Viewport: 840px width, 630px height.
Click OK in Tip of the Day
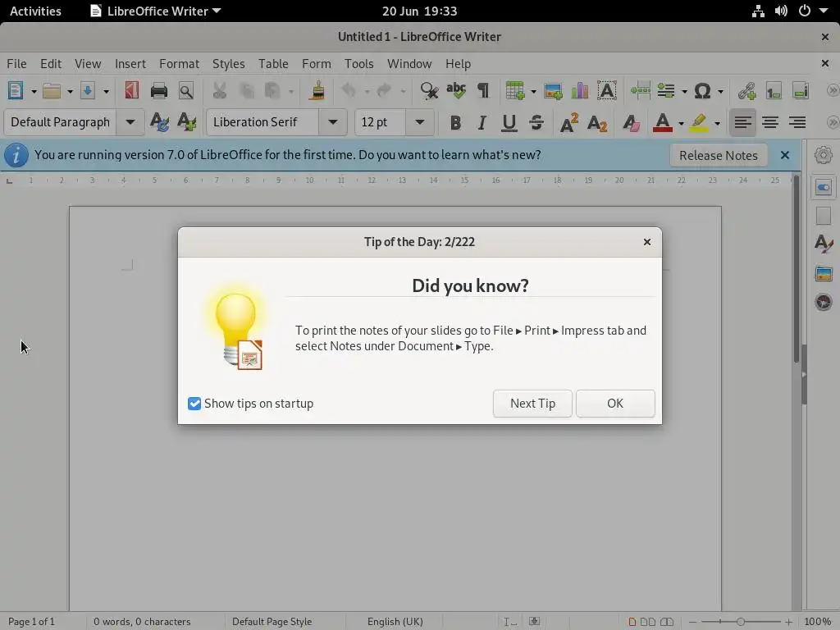[x=615, y=404]
